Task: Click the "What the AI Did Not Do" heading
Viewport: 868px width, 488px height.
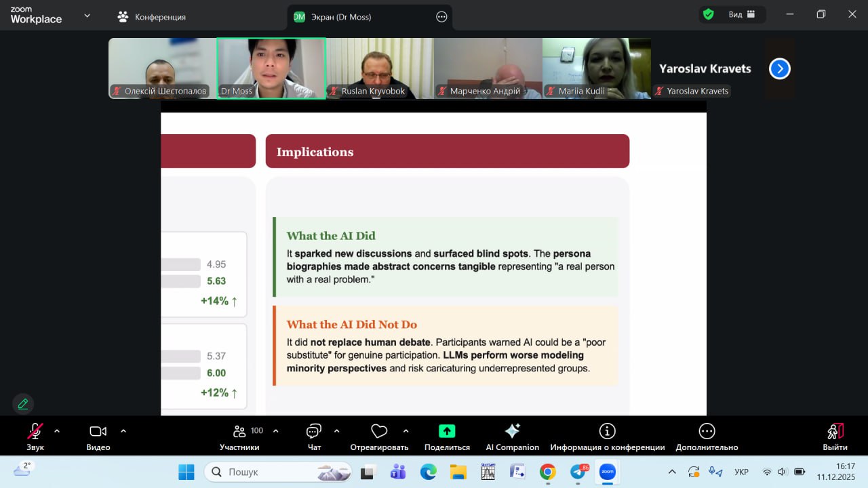Action: pyautogui.click(x=352, y=325)
